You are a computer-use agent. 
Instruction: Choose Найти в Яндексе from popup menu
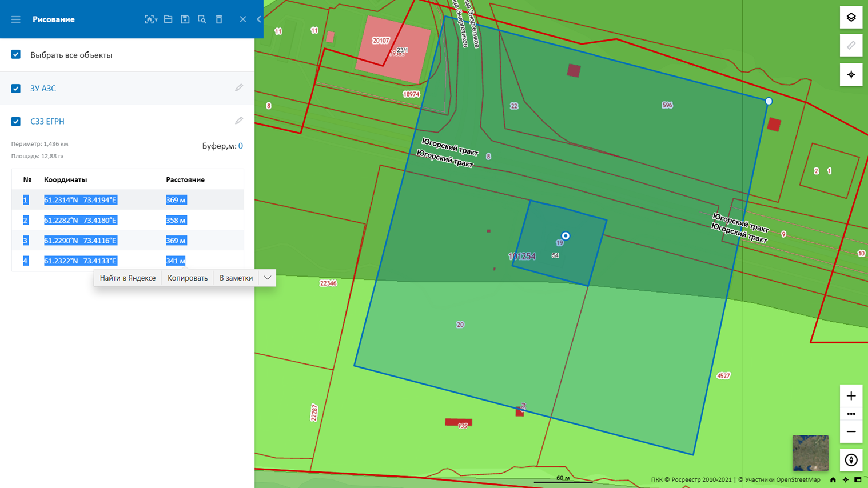pos(128,278)
